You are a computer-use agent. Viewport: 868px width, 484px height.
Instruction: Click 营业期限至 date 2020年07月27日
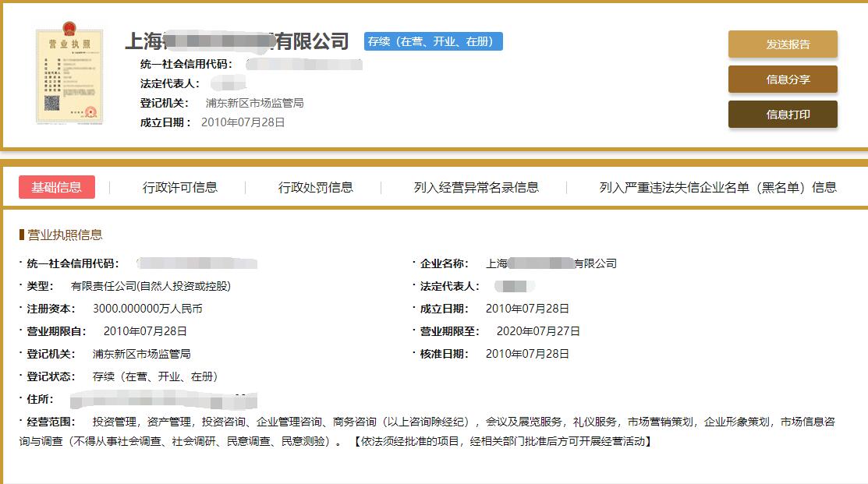click(x=538, y=331)
